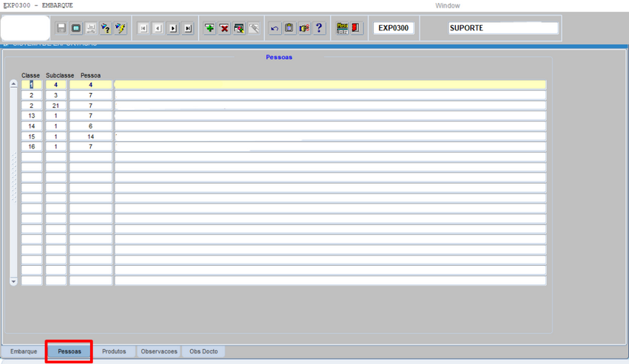Switch to the Embarque tab
The image size is (629, 364).
pos(24,351)
